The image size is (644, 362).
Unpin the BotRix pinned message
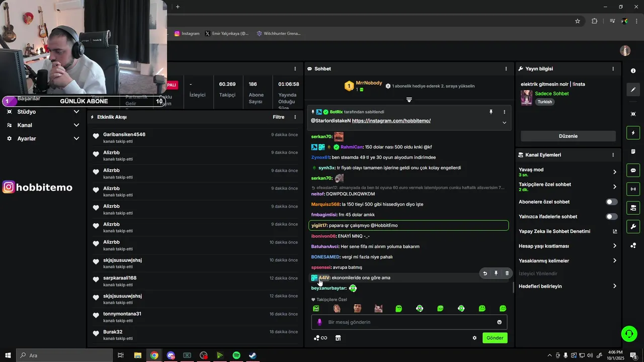click(491, 112)
